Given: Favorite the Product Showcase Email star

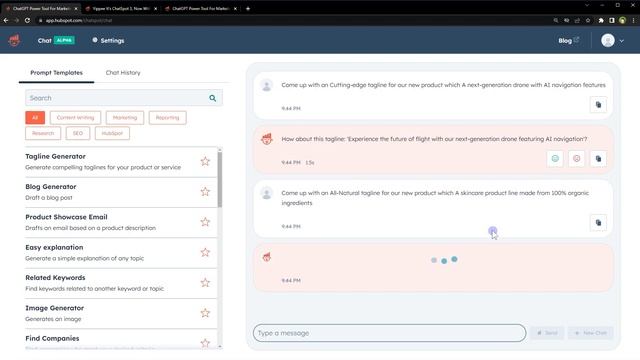Looking at the screenshot, I should pos(205,222).
